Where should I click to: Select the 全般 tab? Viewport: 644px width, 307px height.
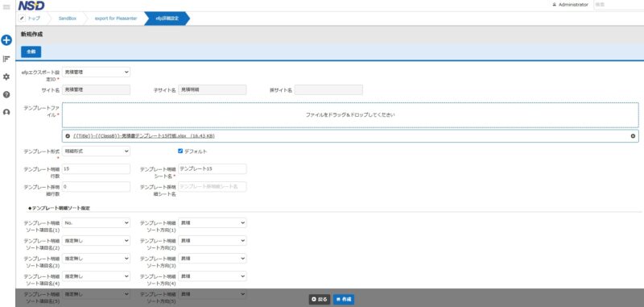coord(31,52)
